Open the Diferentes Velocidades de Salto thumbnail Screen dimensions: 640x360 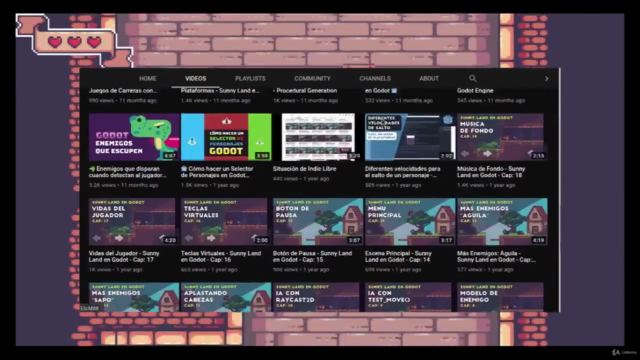tap(410, 137)
